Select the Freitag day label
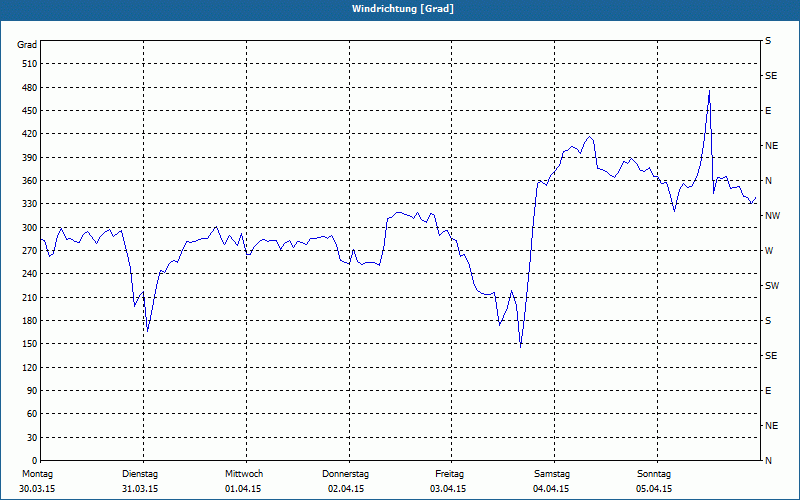This screenshot has height=500, width=800. pyautogui.click(x=449, y=474)
